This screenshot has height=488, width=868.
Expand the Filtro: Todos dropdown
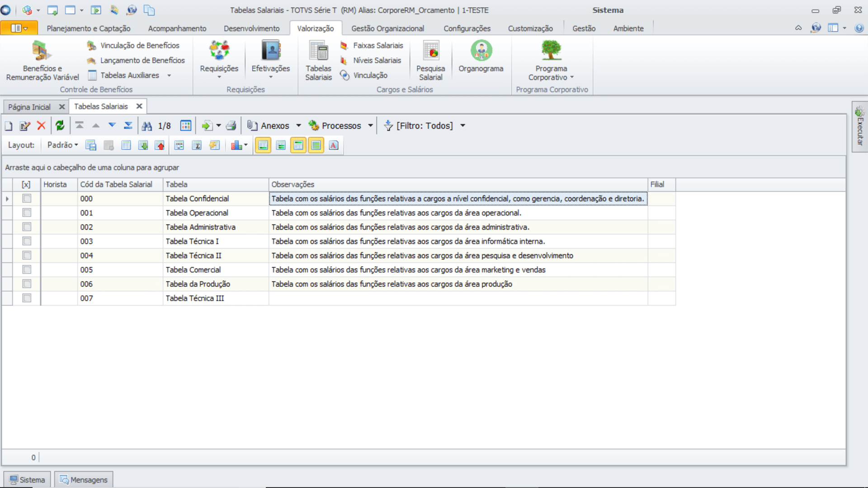462,126
